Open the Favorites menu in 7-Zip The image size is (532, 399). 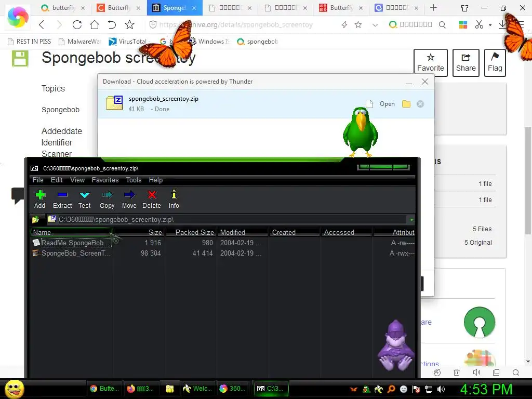point(105,180)
